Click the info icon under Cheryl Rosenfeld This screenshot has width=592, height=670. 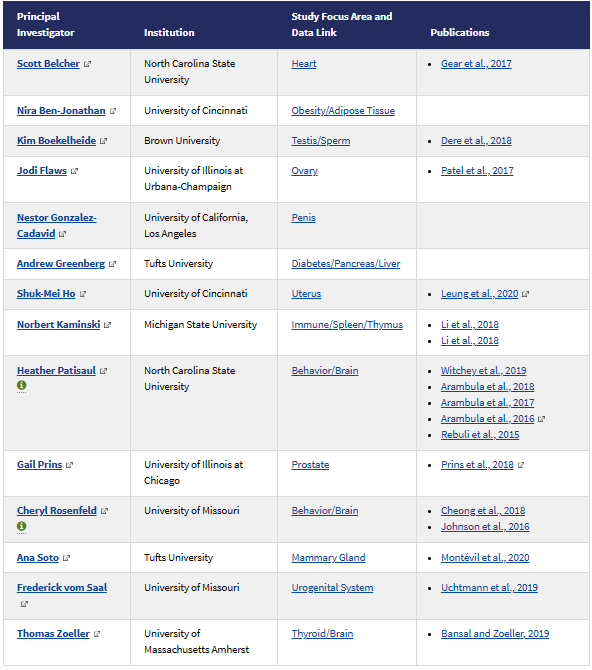21,526
